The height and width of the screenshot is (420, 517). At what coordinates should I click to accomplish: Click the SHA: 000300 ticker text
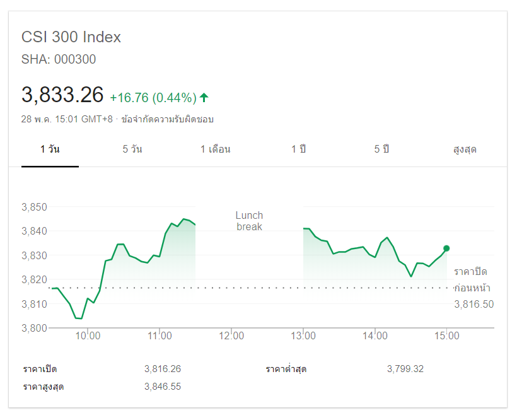click(x=59, y=60)
